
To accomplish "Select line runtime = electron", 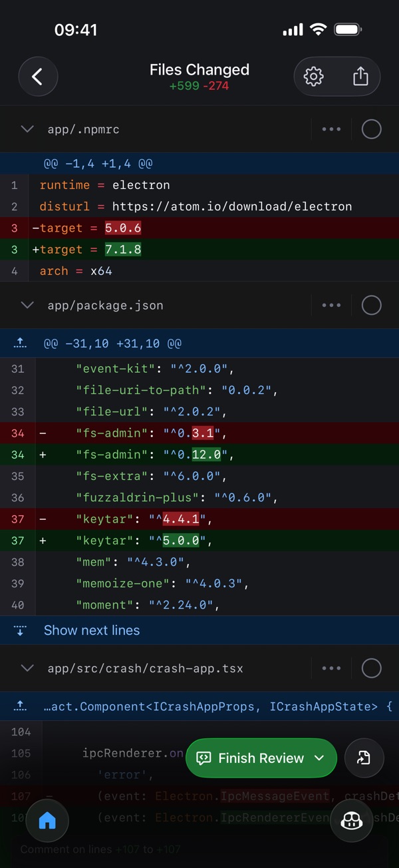I will coord(199,185).
